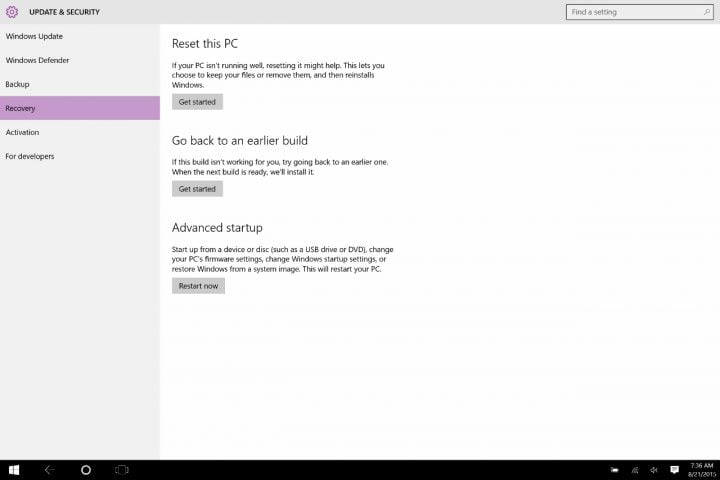Image resolution: width=720 pixels, height=480 pixels.
Task: Open Task View on taskbar
Action: (x=122, y=470)
